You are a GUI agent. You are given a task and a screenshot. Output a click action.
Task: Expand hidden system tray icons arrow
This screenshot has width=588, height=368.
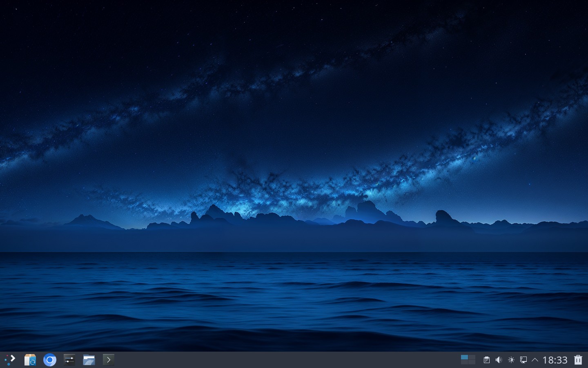tap(535, 360)
